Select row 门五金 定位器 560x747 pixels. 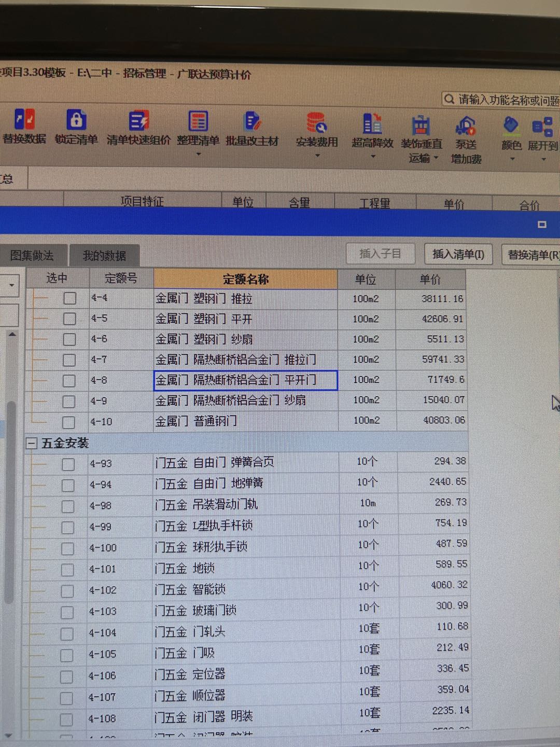[247, 674]
